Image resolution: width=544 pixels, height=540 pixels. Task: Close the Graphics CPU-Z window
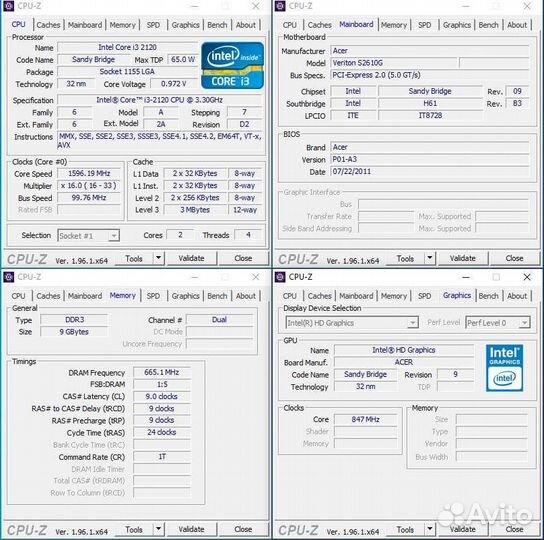pyautogui.click(x=527, y=277)
